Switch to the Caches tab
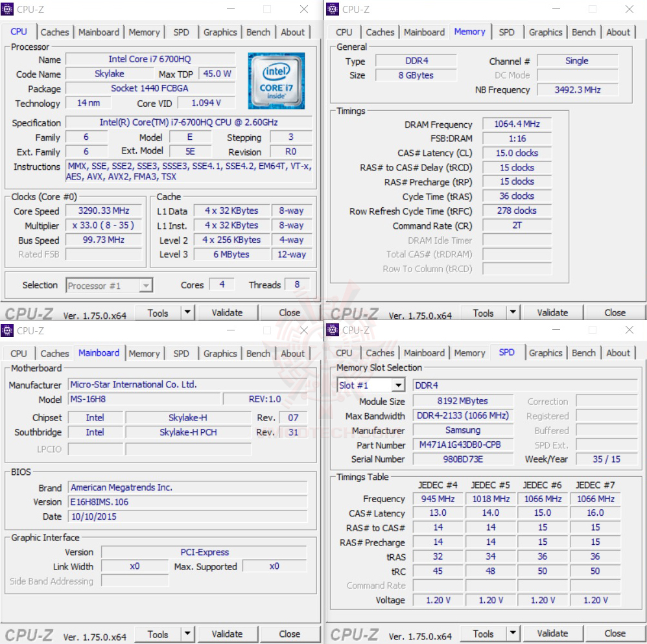This screenshot has width=647, height=644. (55, 32)
